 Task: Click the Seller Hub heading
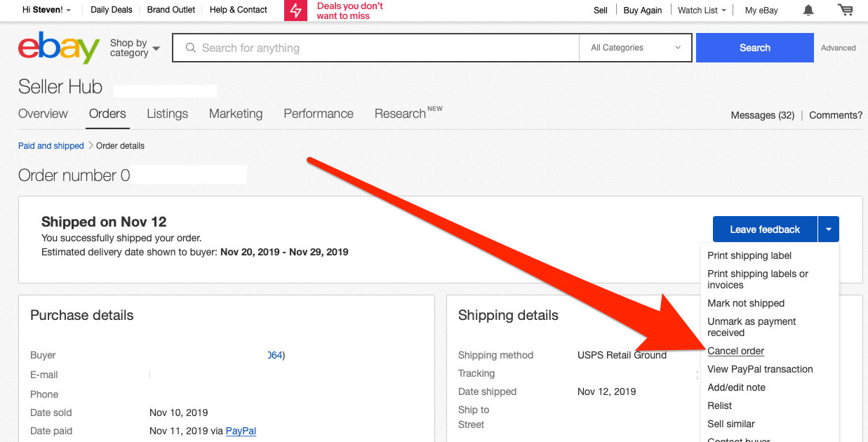60,87
